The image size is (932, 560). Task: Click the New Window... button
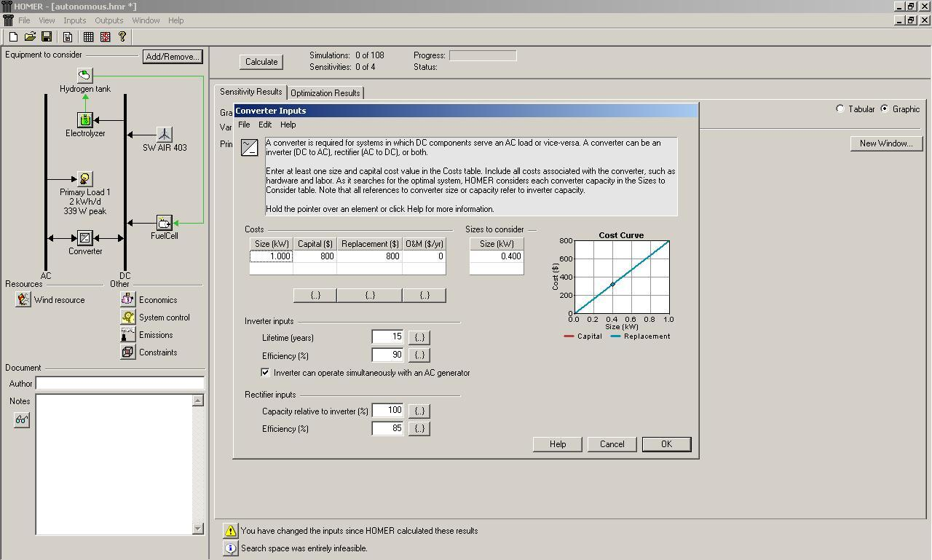click(885, 143)
